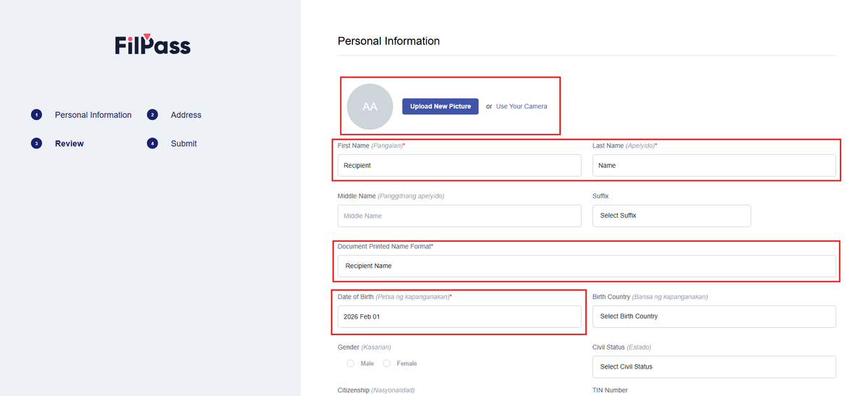Click the Personal Information section heading

tap(388, 41)
